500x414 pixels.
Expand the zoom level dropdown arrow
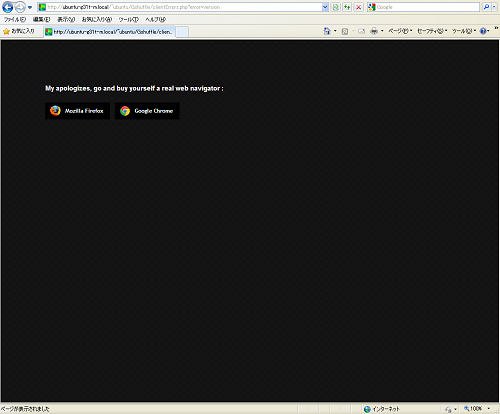(489, 409)
